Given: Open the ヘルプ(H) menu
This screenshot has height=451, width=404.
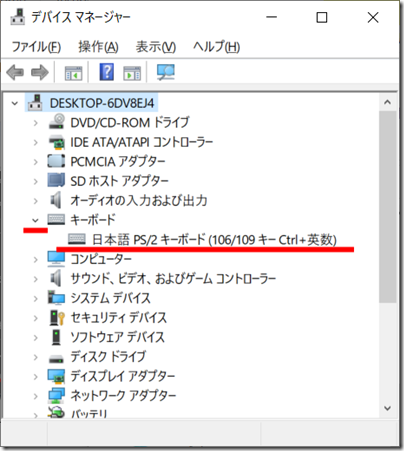Looking at the screenshot, I should tap(216, 47).
